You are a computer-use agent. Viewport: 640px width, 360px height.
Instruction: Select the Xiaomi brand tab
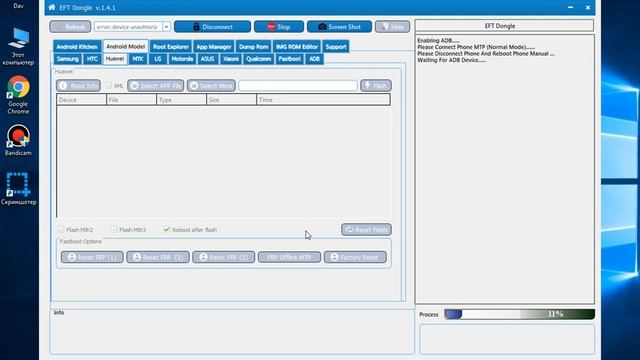231,59
